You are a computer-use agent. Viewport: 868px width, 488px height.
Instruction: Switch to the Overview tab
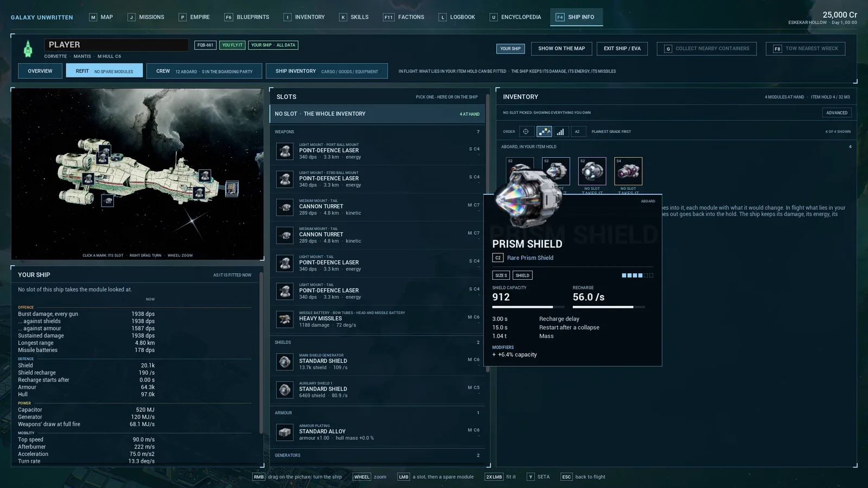pyautogui.click(x=40, y=71)
